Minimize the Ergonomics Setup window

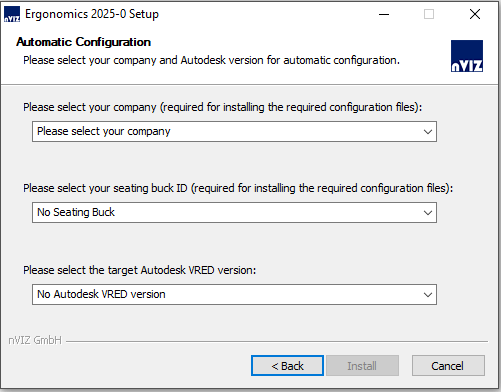(x=384, y=14)
